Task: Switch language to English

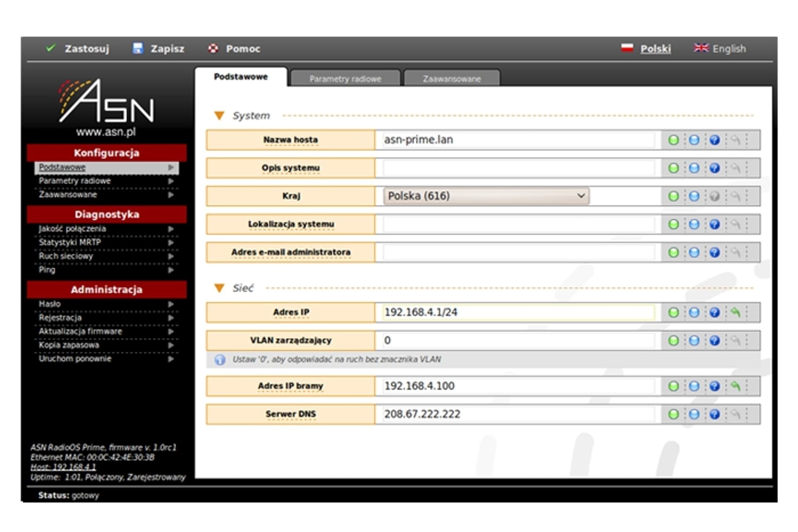Action: tap(720, 49)
